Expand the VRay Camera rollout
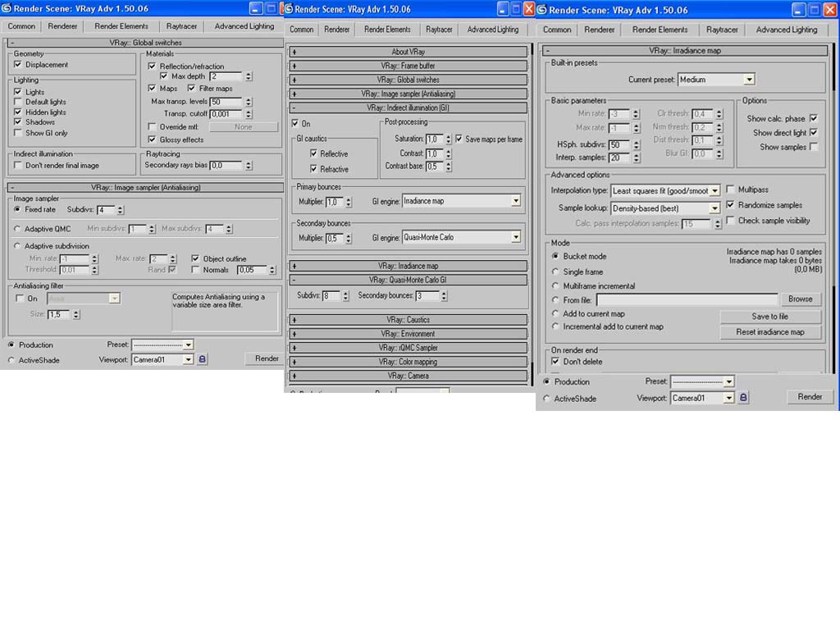 pos(408,376)
